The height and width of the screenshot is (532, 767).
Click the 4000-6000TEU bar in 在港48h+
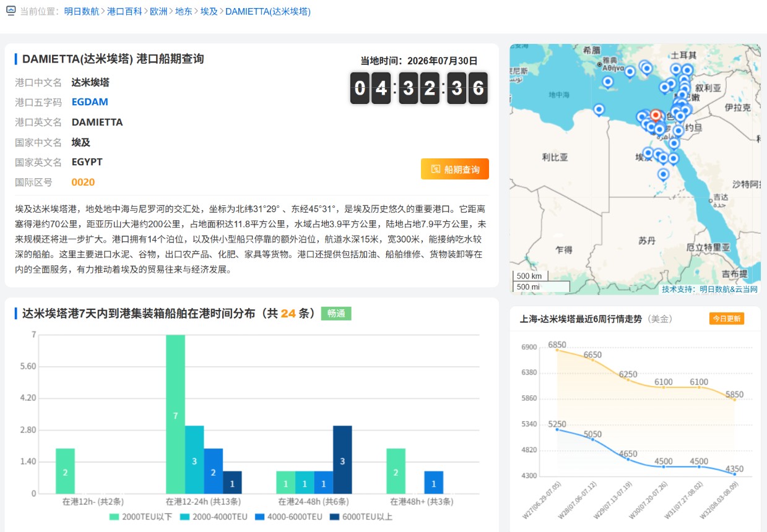tap(434, 483)
